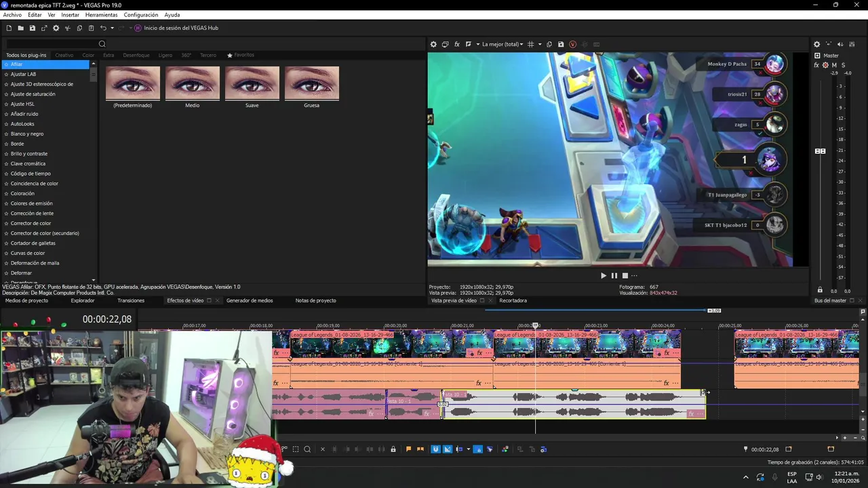Open Master bus audio properties gear
The image size is (868, 488).
817,44
